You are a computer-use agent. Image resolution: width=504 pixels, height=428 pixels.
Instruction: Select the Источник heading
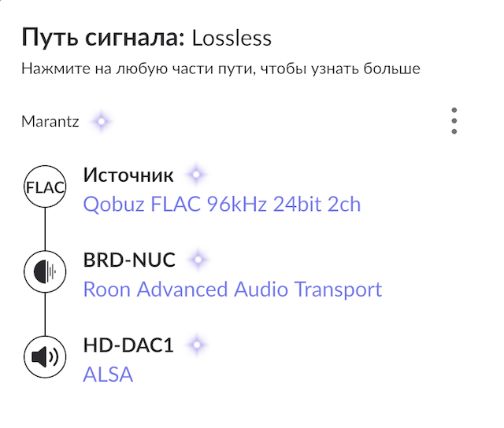128,175
